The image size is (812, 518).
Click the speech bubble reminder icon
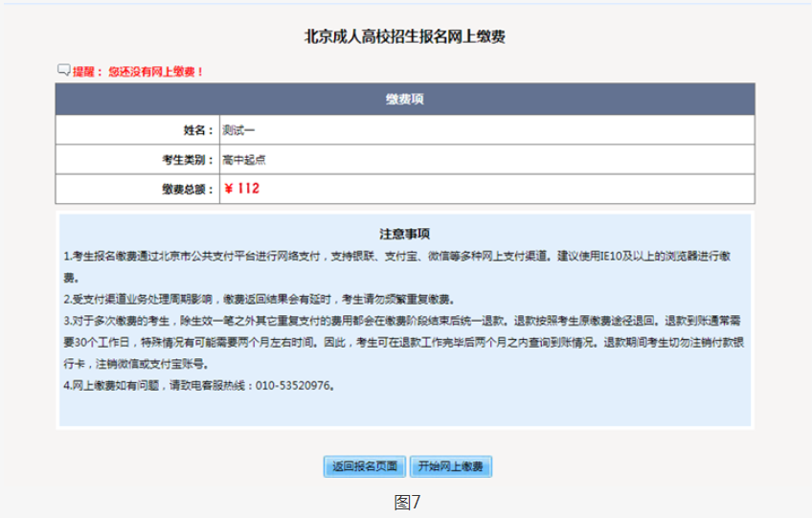[64, 70]
